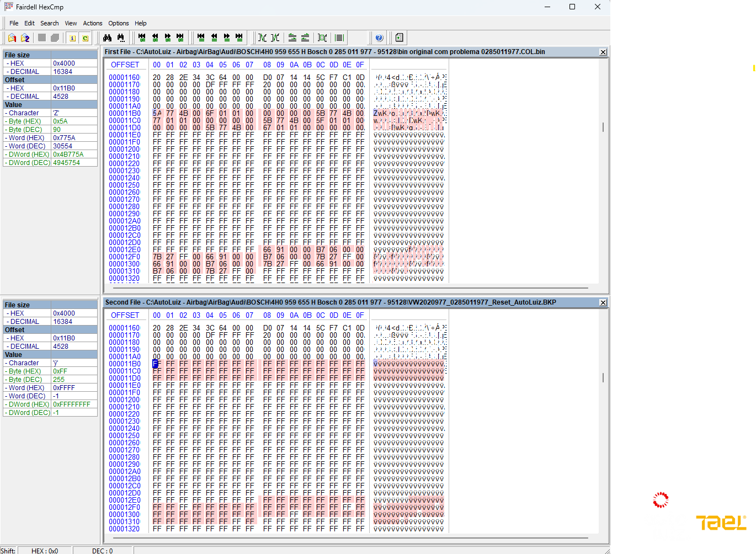Select byte 5A at 000011B0 in First File
756x554 pixels.
157,114
